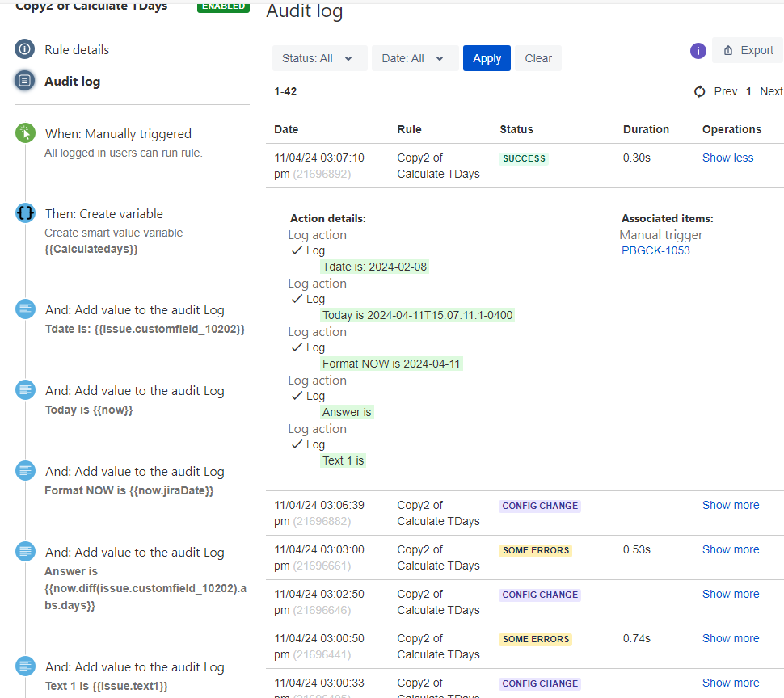
Task: Open Audit log section in sidebar
Action: tap(73, 82)
